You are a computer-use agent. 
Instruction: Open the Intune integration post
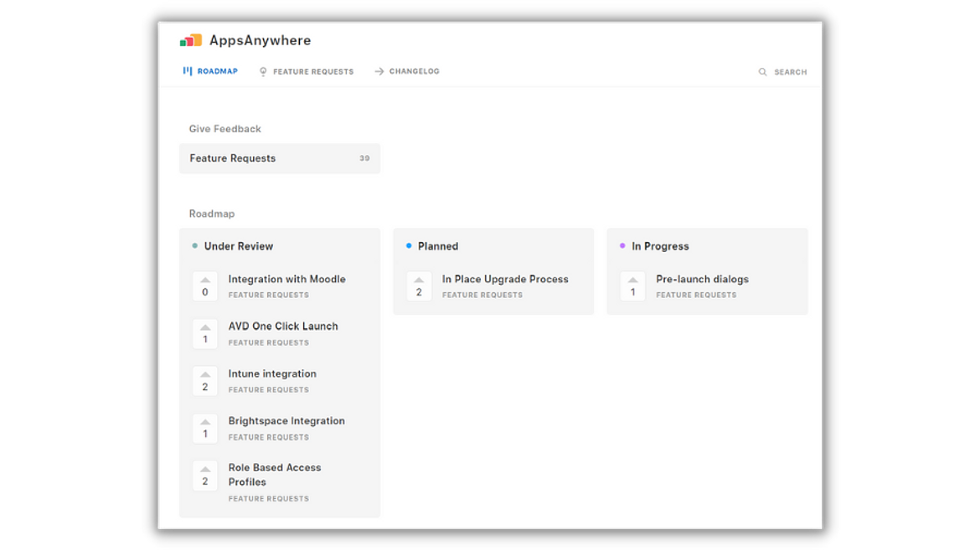click(x=272, y=373)
